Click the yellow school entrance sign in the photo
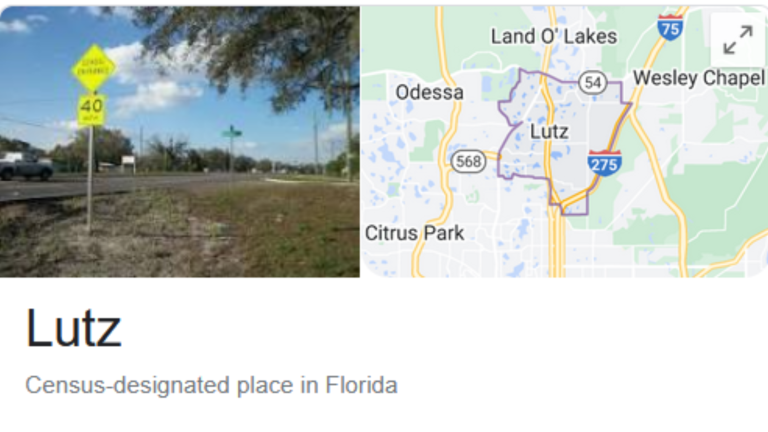Image resolution: width=768 pixels, height=432 pixels. tap(93, 67)
